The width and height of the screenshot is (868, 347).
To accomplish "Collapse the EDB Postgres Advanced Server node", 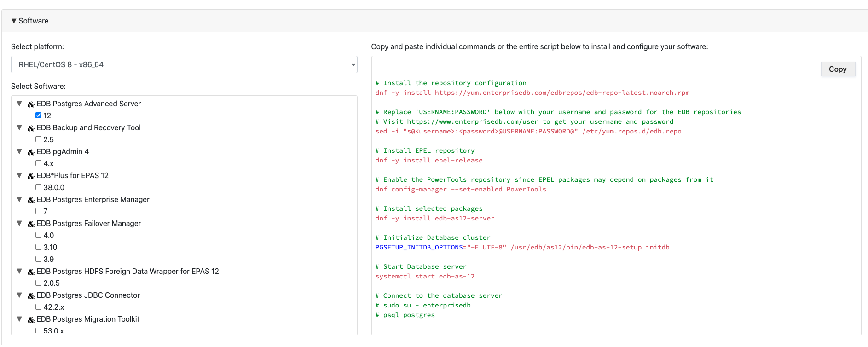I will click(19, 104).
